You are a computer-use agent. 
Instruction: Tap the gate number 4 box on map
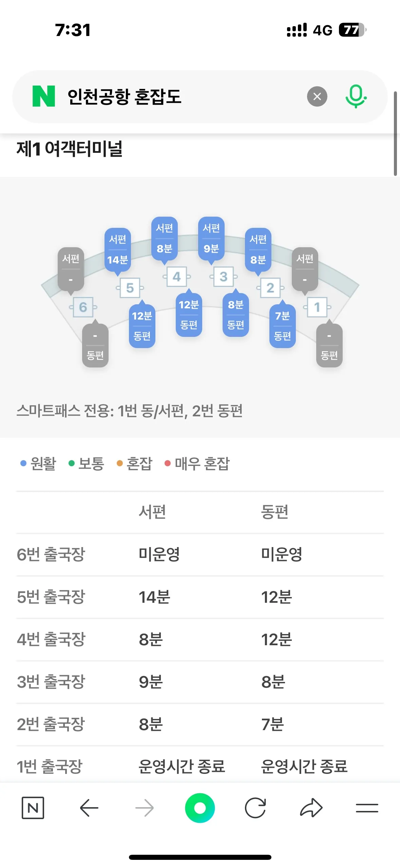point(176,277)
